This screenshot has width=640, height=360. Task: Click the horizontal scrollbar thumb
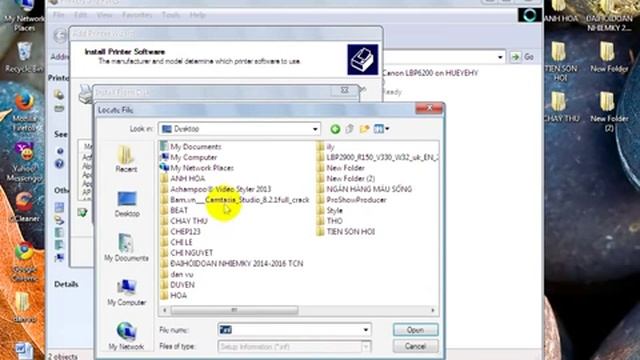click(x=234, y=310)
